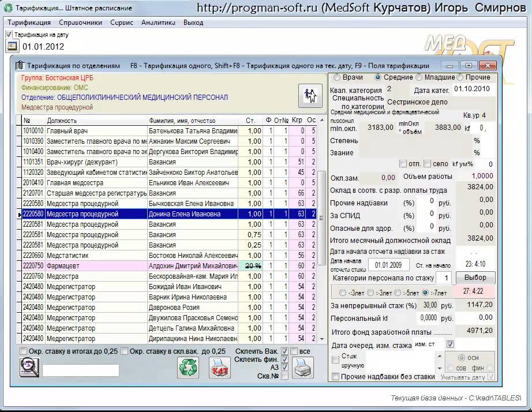This screenshot has width=532, height=412.
Task: Click the Выход menu item
Action: pos(193,23)
